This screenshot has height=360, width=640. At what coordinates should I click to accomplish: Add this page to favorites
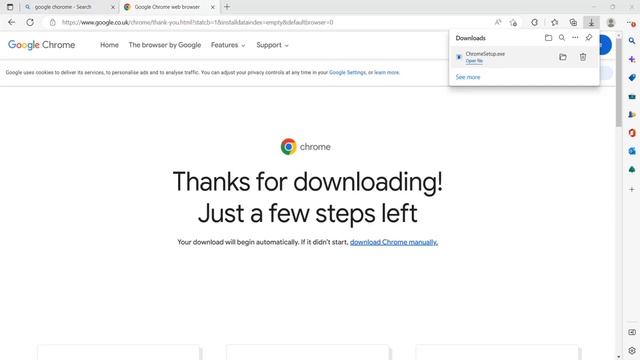point(513,22)
